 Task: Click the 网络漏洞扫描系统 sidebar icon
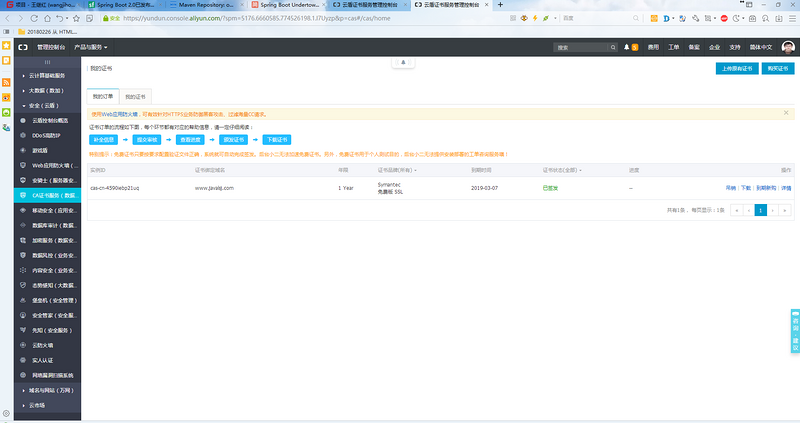pos(23,375)
